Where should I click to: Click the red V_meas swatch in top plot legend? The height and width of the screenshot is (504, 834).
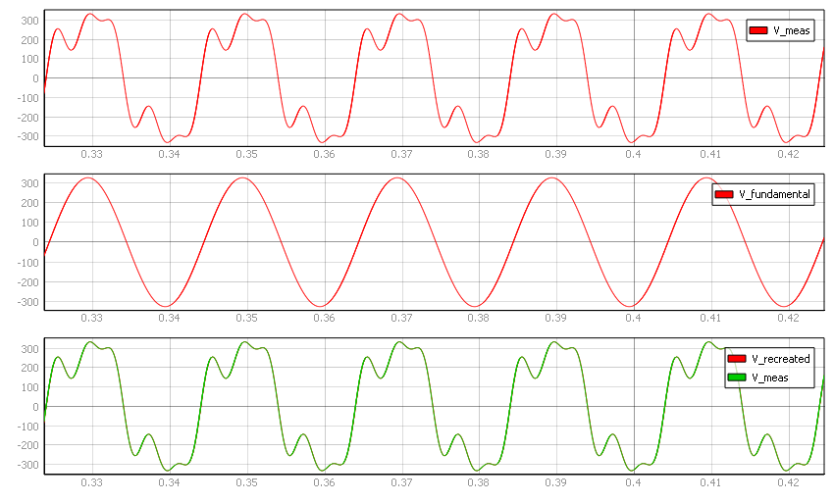pyautogui.click(x=757, y=30)
